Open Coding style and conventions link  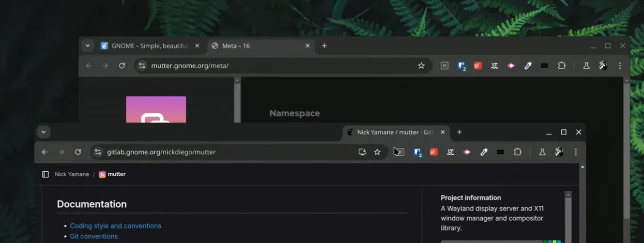coord(115,226)
